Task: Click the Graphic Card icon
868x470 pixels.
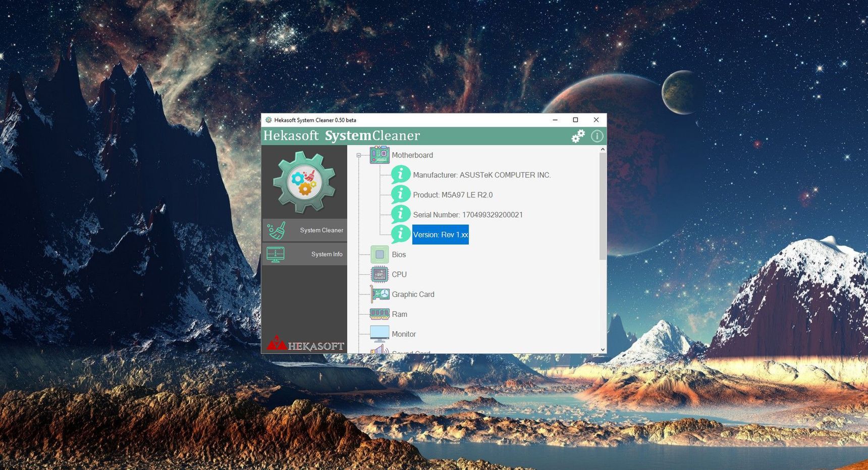Action: point(379,294)
